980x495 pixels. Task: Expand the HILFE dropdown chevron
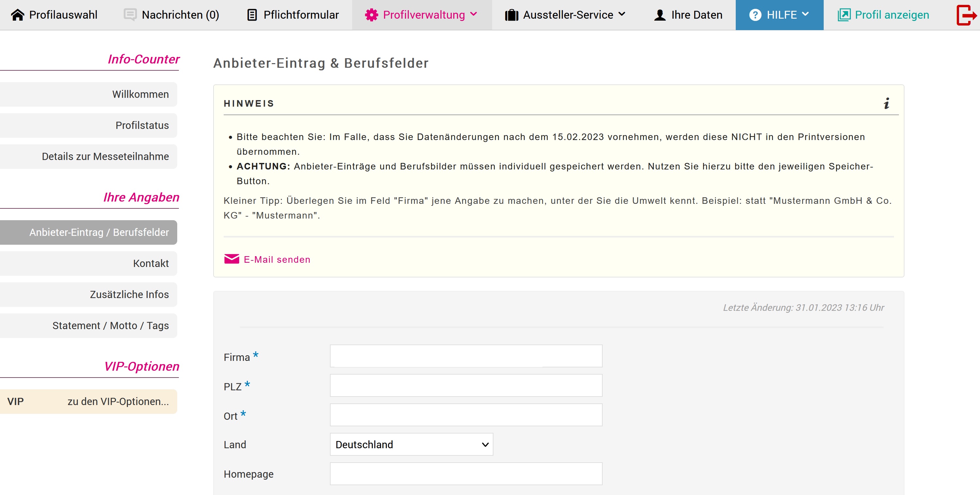[x=805, y=14]
